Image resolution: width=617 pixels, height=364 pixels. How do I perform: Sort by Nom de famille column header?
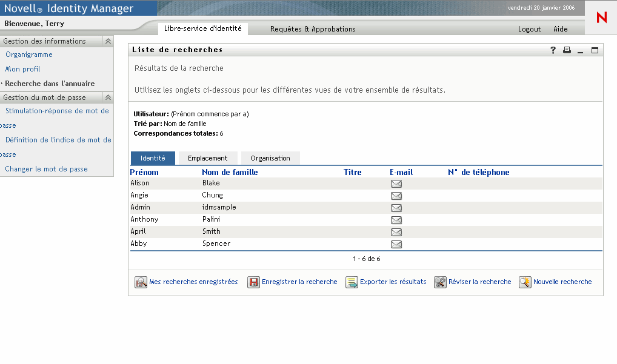(x=230, y=172)
